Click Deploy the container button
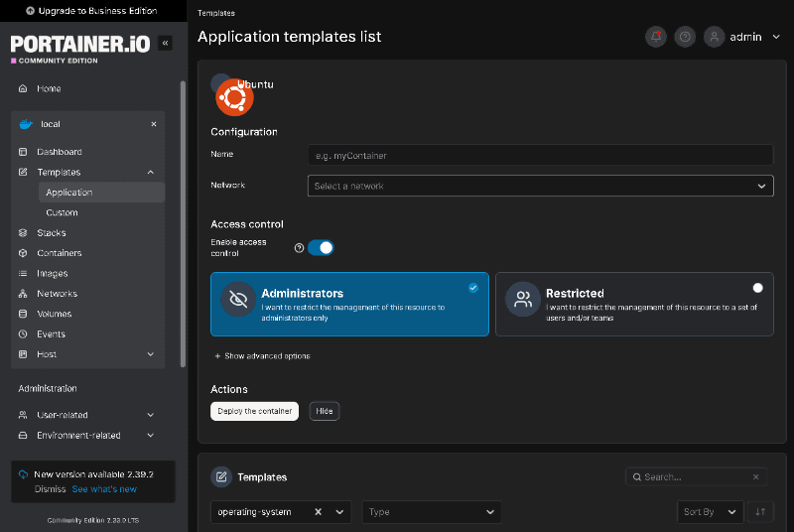794x532 pixels. tap(255, 411)
